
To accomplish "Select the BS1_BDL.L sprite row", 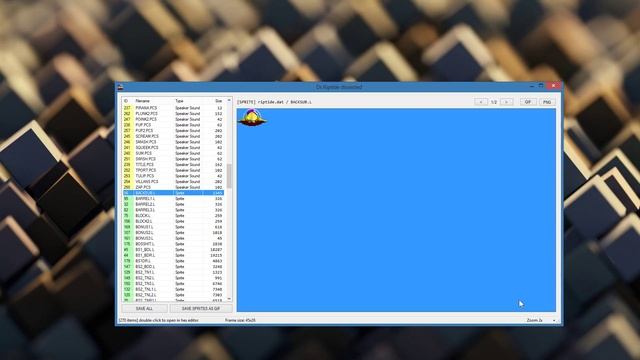I will [173, 249].
